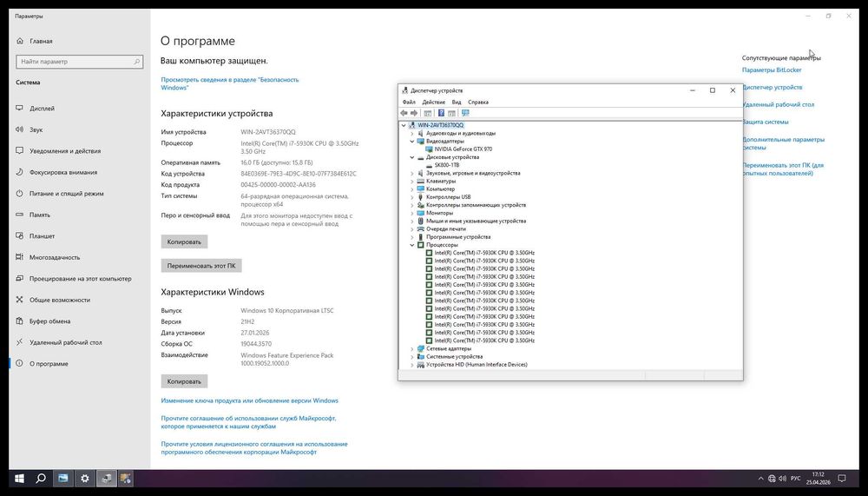Select Устройства HID (Human Interface Devices)
Viewport: 868px width, 496px height.
click(477, 365)
